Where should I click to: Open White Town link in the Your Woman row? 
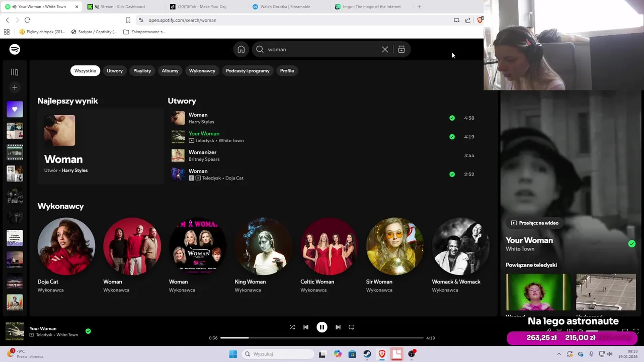click(231, 141)
